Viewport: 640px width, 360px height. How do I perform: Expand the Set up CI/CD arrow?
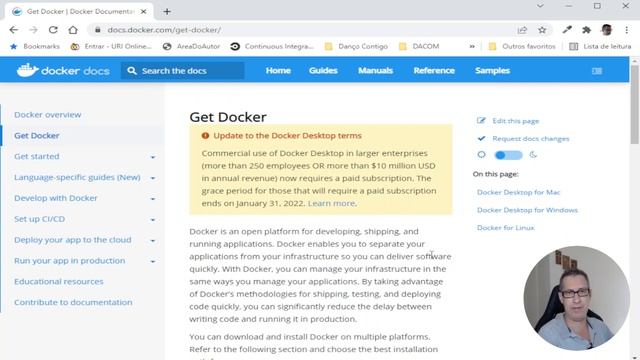tap(153, 220)
